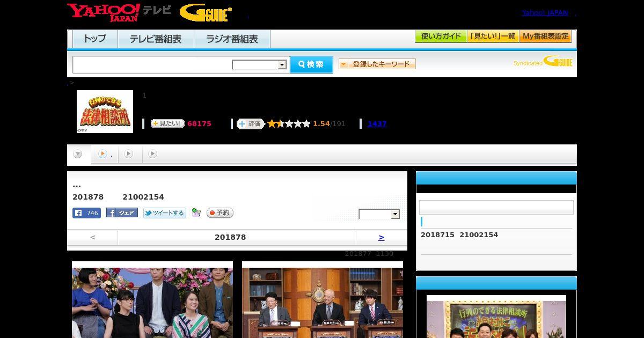Open the sidebar program banner image
Screen dimensions: 644x338
tap(496, 317)
